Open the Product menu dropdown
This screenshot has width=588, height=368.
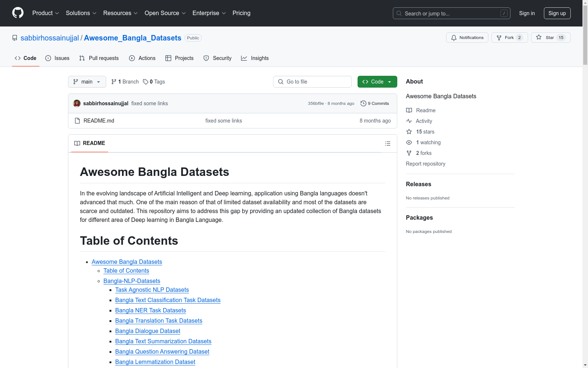46,13
